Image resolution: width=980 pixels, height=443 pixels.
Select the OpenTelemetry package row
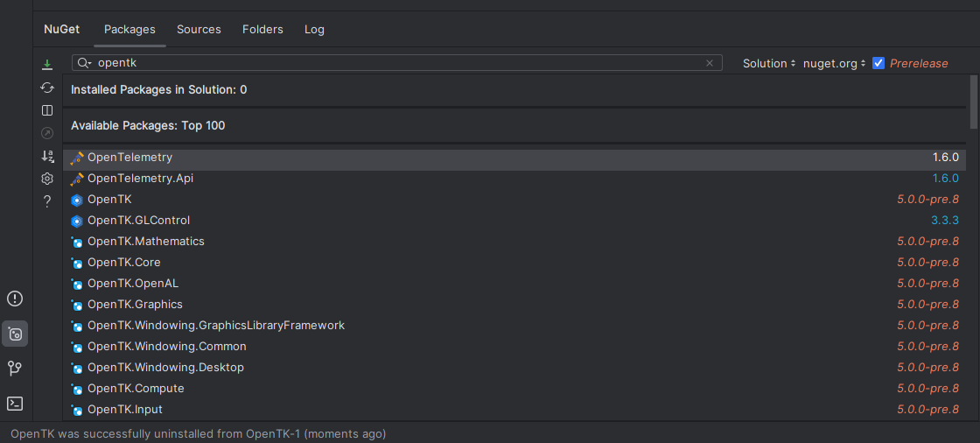514,158
